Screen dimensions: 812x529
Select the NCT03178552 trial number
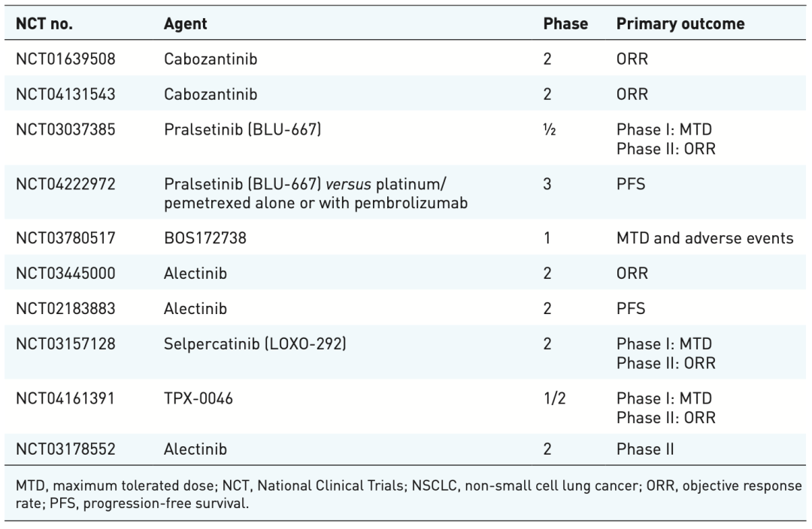click(65, 450)
